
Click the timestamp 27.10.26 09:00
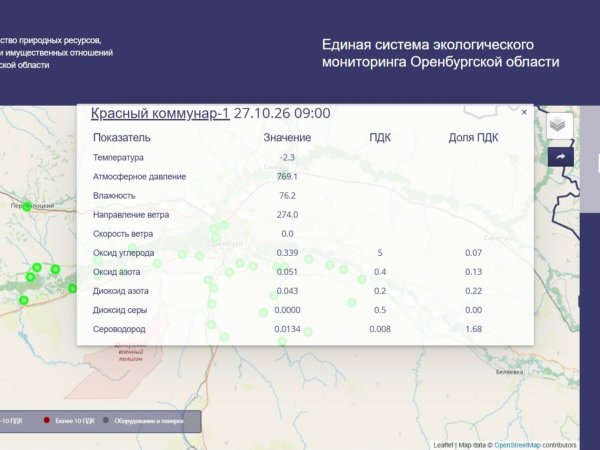click(x=282, y=113)
